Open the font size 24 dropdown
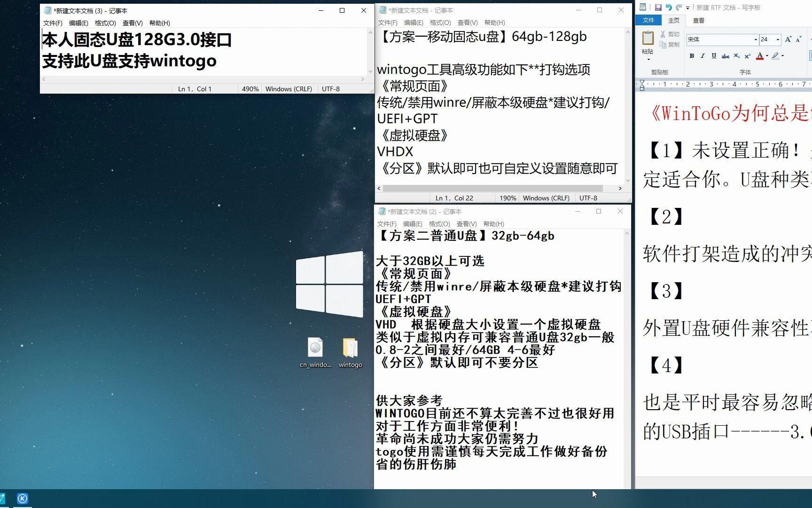This screenshot has width=812, height=508. click(x=778, y=40)
